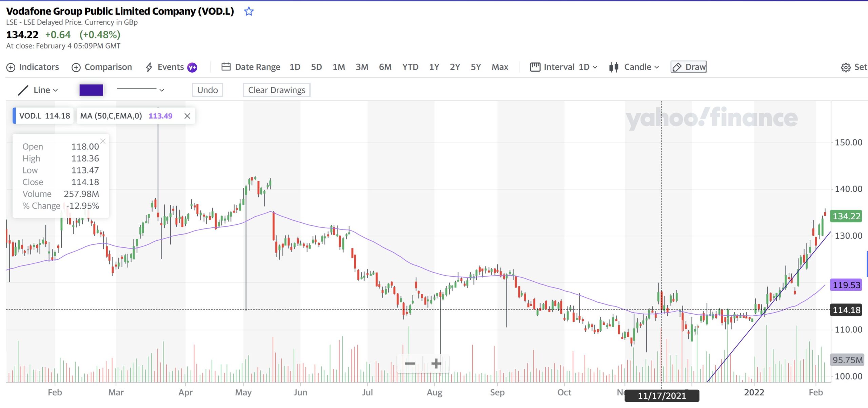Open the Indicators plus icon
Viewport: 868px width, 408px height.
[x=11, y=68]
